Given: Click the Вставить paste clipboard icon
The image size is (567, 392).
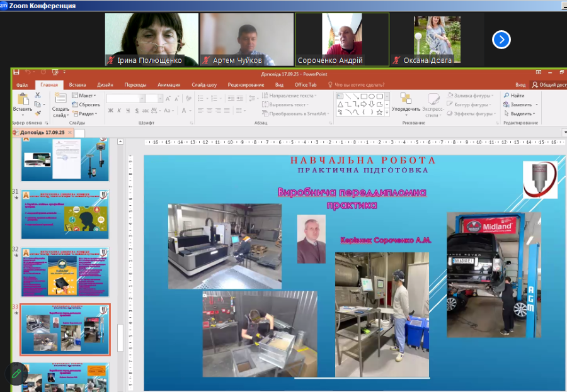Looking at the screenshot, I should (23, 100).
